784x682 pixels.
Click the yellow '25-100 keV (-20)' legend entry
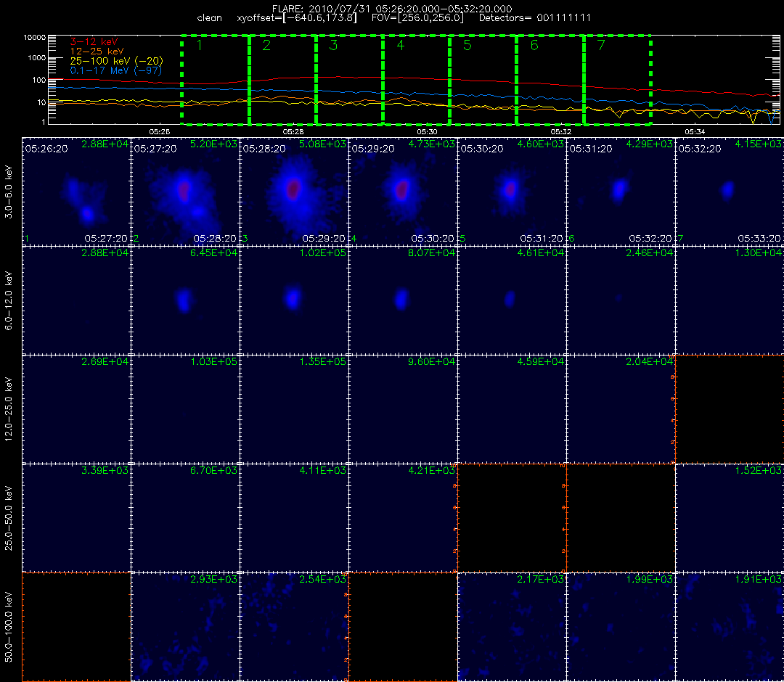click(x=116, y=60)
